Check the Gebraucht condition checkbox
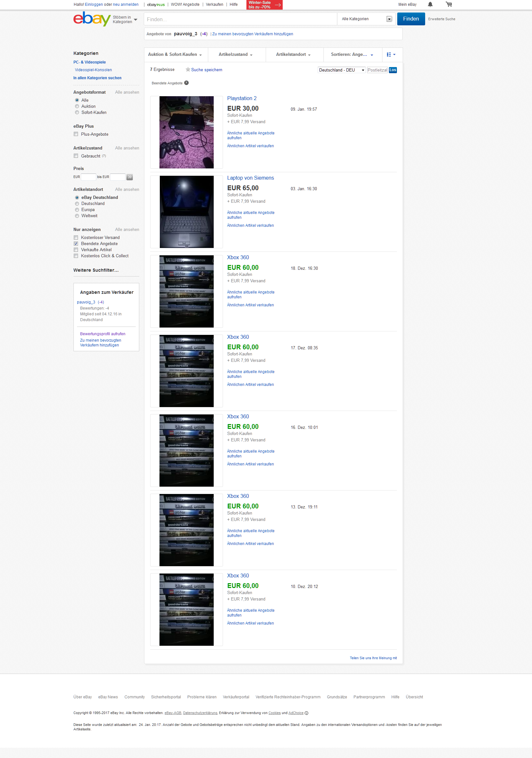This screenshot has width=532, height=758. [76, 156]
